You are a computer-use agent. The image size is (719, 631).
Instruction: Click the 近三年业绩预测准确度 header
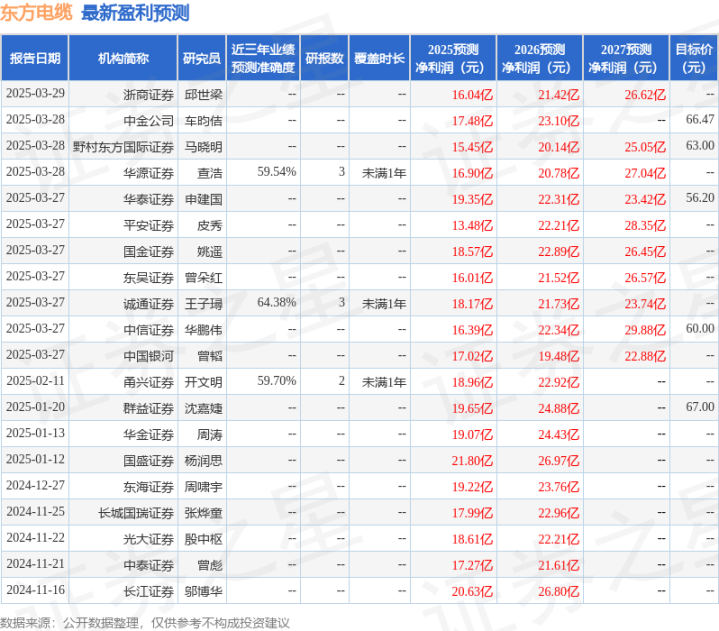pos(263,58)
